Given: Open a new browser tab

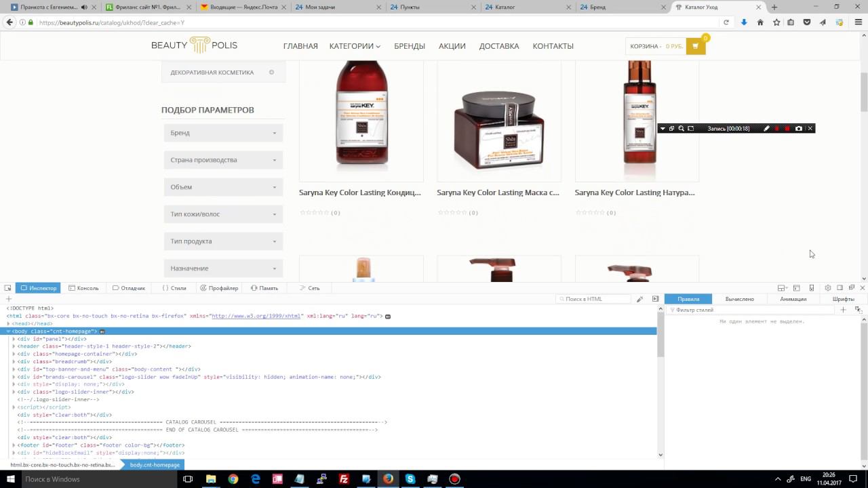Looking at the screenshot, I should [x=774, y=7].
